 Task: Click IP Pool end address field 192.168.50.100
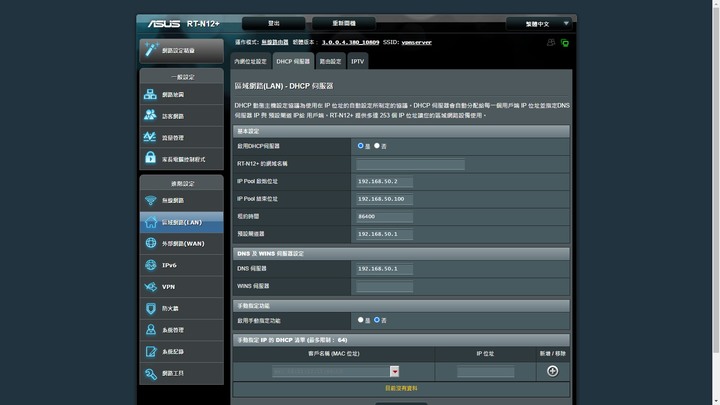click(384, 199)
